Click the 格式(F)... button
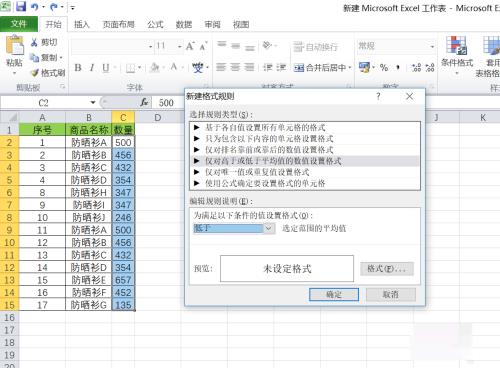 (x=387, y=269)
